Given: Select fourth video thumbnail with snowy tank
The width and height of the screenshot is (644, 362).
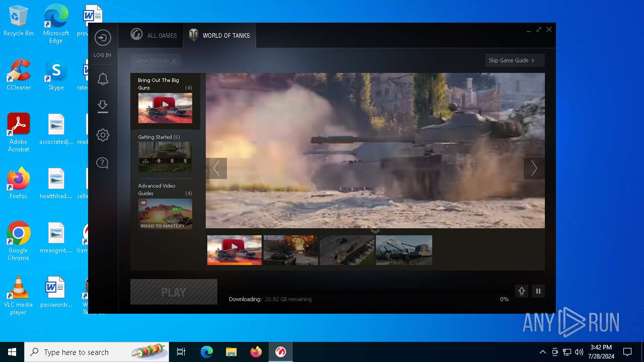Looking at the screenshot, I should pos(404,250).
